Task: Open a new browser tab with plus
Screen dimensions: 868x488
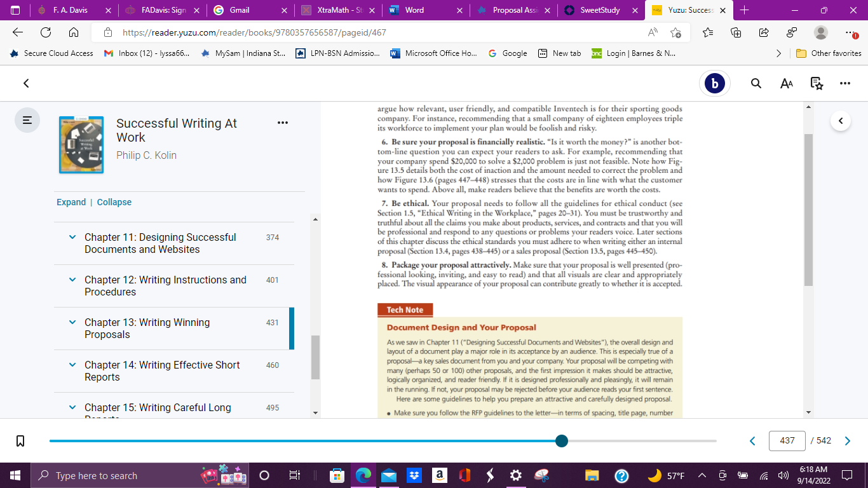Action: click(x=745, y=10)
